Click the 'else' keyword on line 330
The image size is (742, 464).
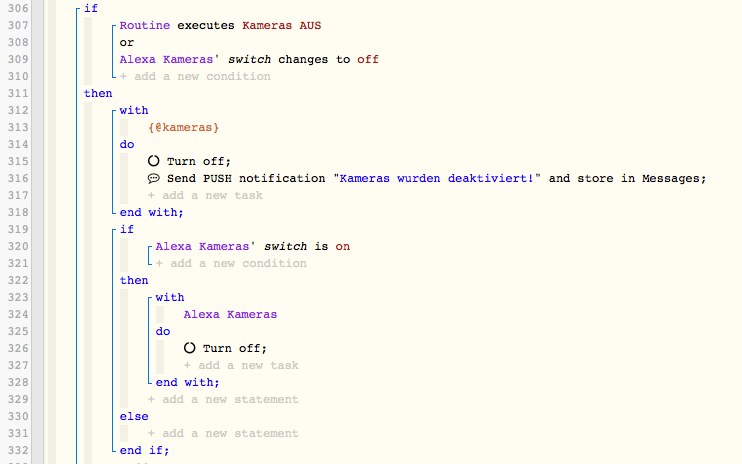134,416
